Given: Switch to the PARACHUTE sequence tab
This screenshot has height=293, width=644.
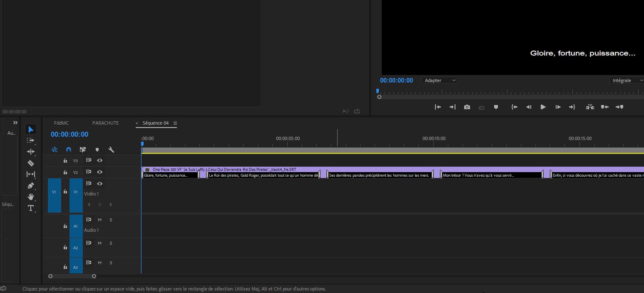Looking at the screenshot, I should tap(105, 123).
